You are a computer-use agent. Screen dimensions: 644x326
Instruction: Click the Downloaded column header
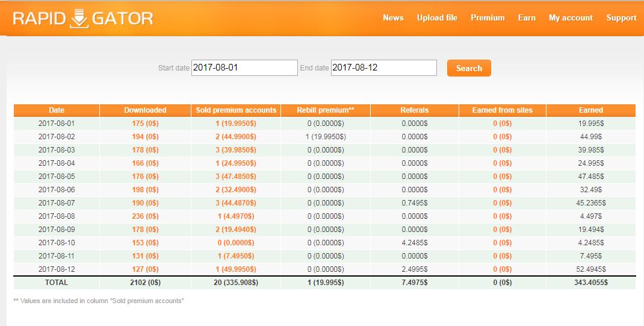[x=145, y=110]
